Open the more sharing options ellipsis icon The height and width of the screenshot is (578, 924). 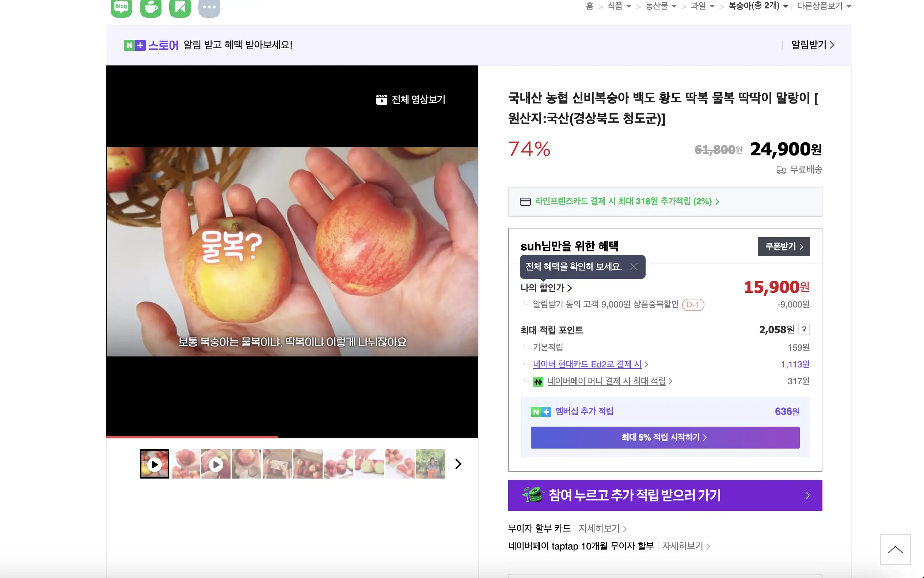209,7
